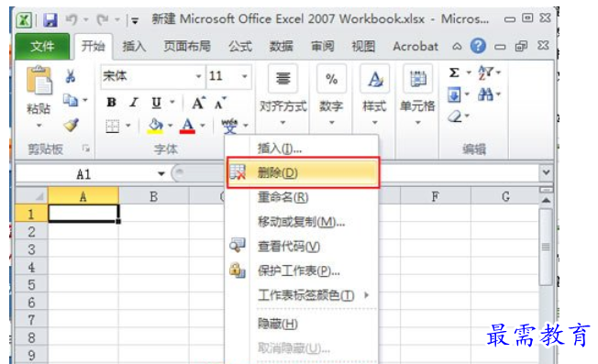
Task: Toggle Bold formatting
Action: (111, 102)
